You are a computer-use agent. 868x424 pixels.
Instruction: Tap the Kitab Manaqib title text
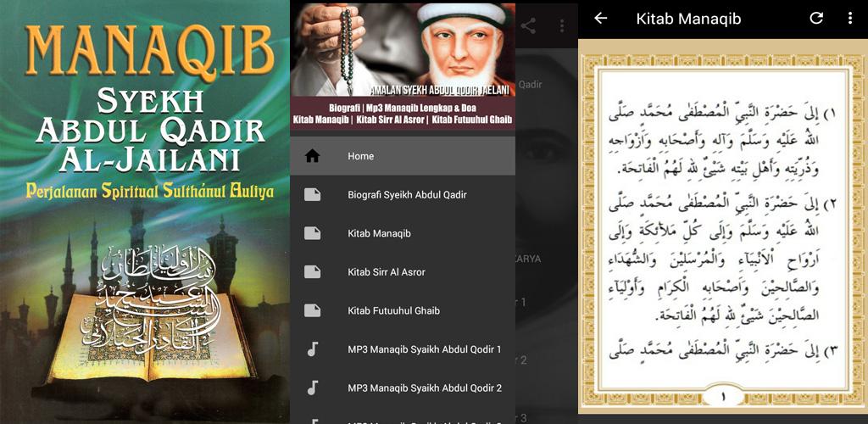pyautogui.click(x=688, y=19)
